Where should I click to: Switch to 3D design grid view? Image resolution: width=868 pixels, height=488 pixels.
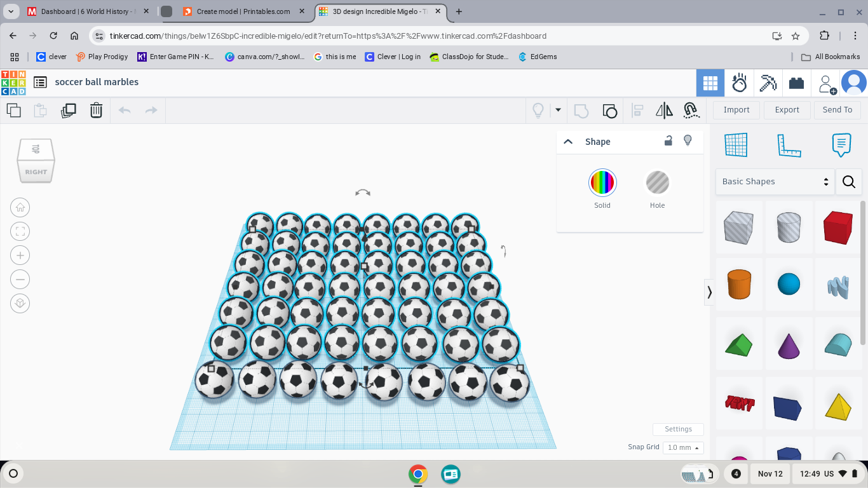[710, 83]
